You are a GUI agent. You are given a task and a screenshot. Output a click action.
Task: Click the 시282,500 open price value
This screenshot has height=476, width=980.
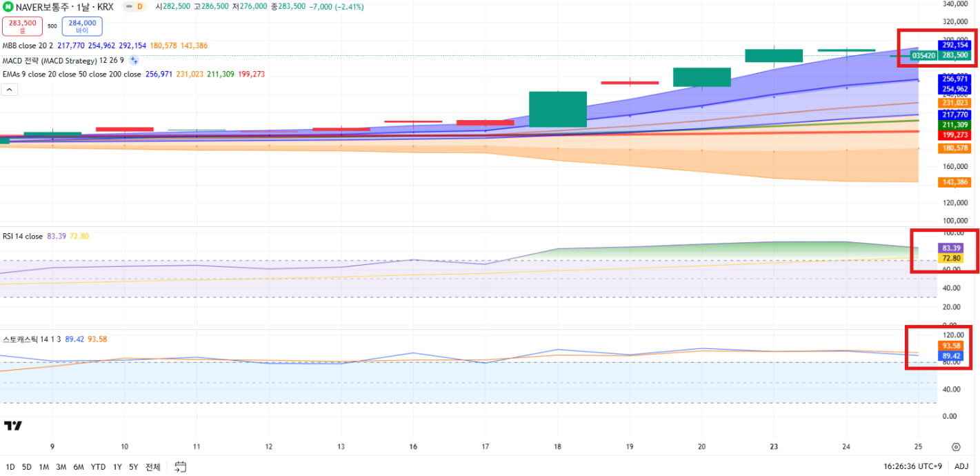tap(172, 7)
